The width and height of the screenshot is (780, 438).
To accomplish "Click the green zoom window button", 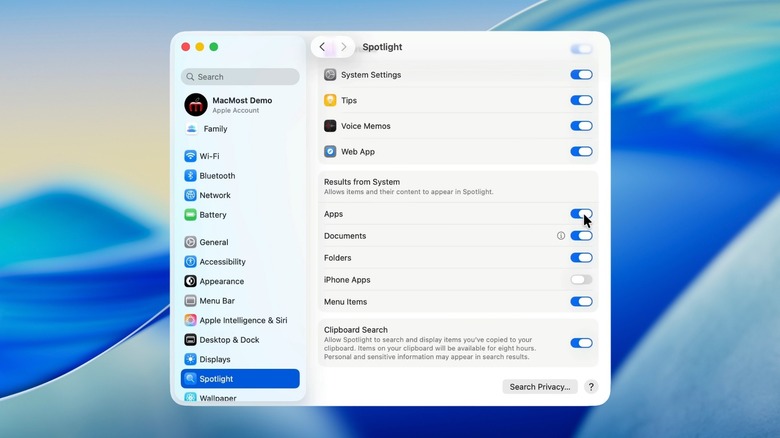I will pyautogui.click(x=213, y=47).
